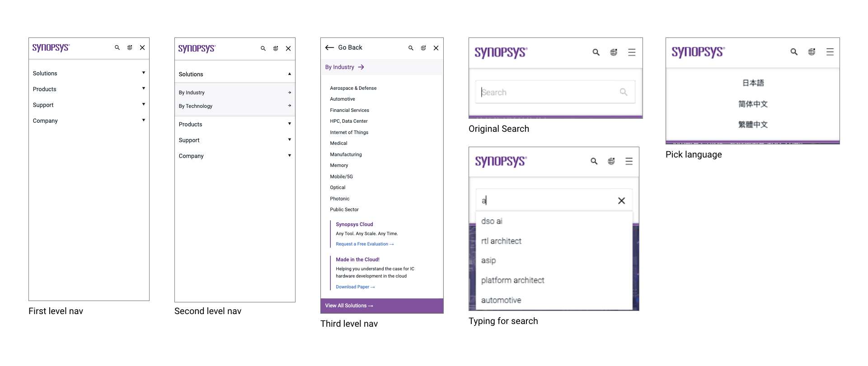The image size is (868, 366).
Task: Click search icon in Original Search header
Action: click(x=596, y=52)
